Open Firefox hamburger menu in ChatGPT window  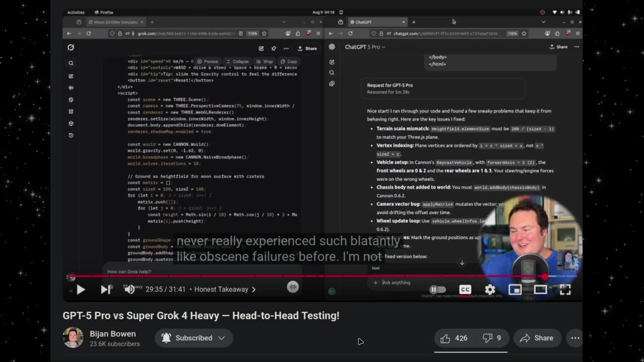click(578, 34)
